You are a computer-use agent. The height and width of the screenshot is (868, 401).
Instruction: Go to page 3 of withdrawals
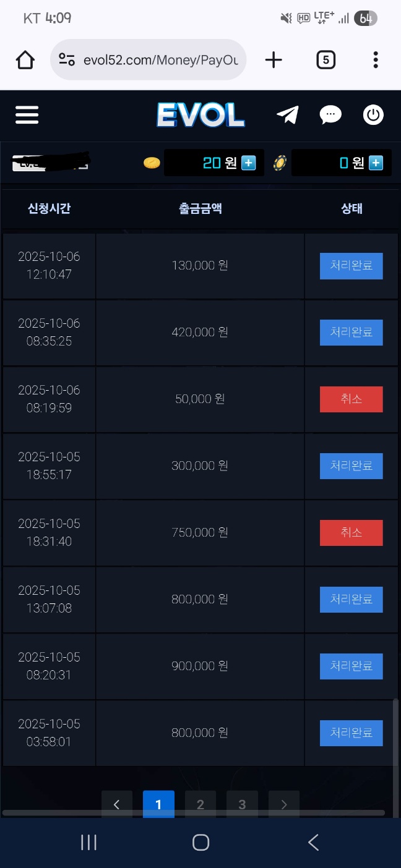pyautogui.click(x=242, y=804)
